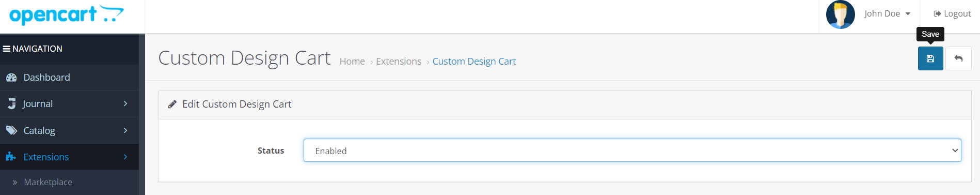
Task: Open the Extensions breadcrumb link
Action: coord(399,62)
